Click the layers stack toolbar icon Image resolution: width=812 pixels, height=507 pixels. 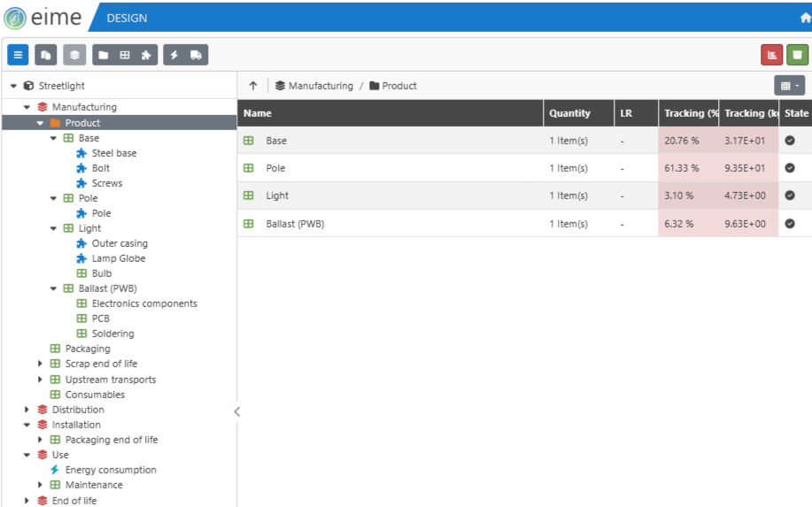pos(74,55)
